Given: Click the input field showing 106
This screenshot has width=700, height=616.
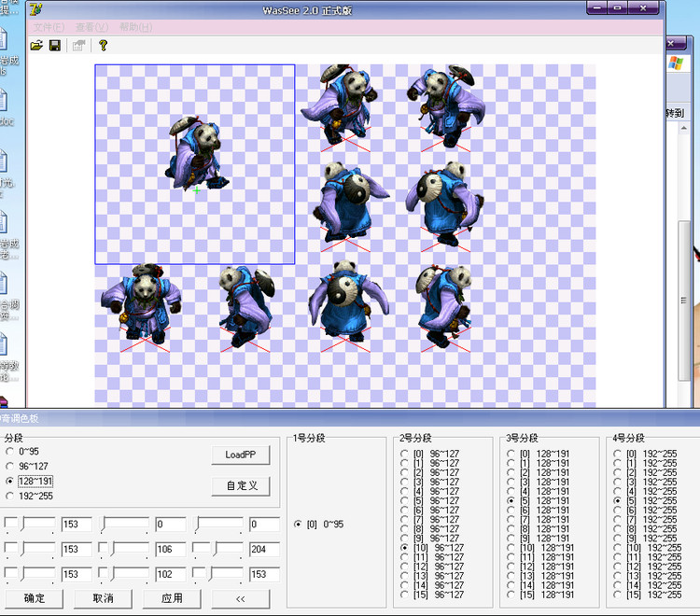Looking at the screenshot, I should [x=171, y=550].
